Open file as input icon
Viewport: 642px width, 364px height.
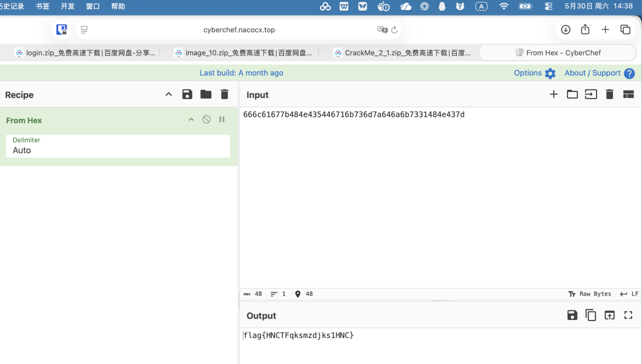pos(591,94)
